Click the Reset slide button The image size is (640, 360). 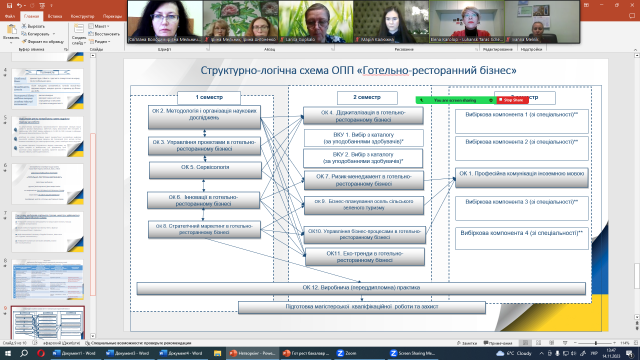pyautogui.click(x=104, y=34)
